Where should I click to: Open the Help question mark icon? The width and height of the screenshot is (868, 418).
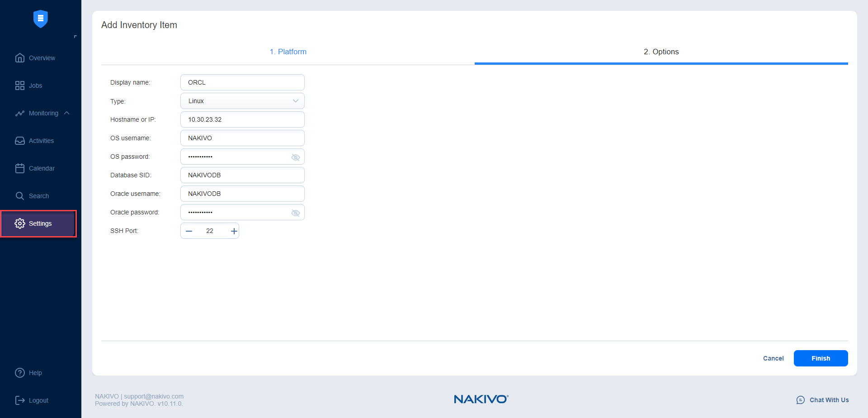pyautogui.click(x=20, y=373)
